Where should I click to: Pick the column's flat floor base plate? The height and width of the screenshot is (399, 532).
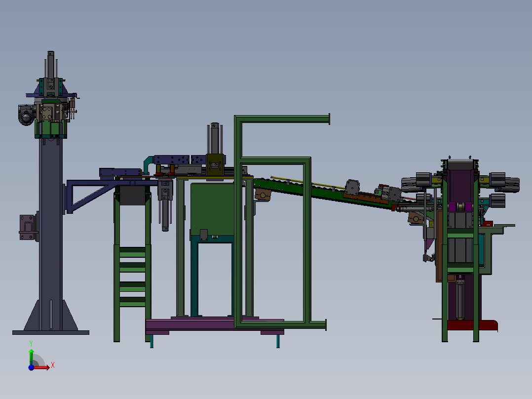click(51, 332)
